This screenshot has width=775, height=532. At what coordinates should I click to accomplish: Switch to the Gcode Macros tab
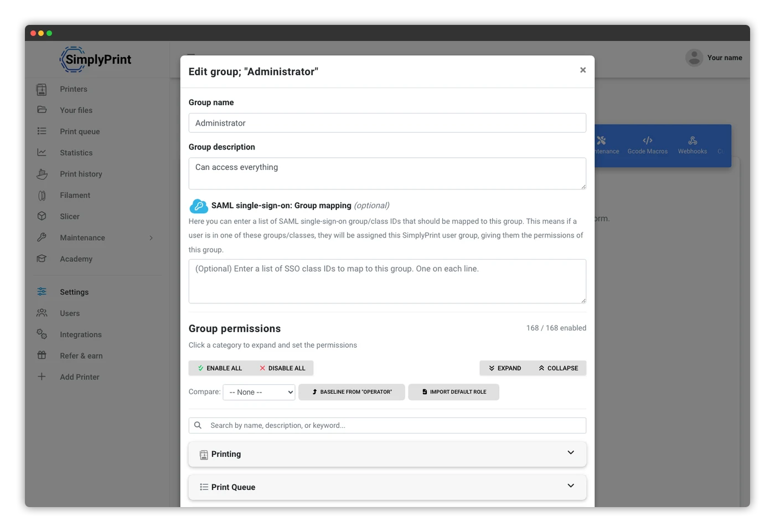pyautogui.click(x=648, y=146)
